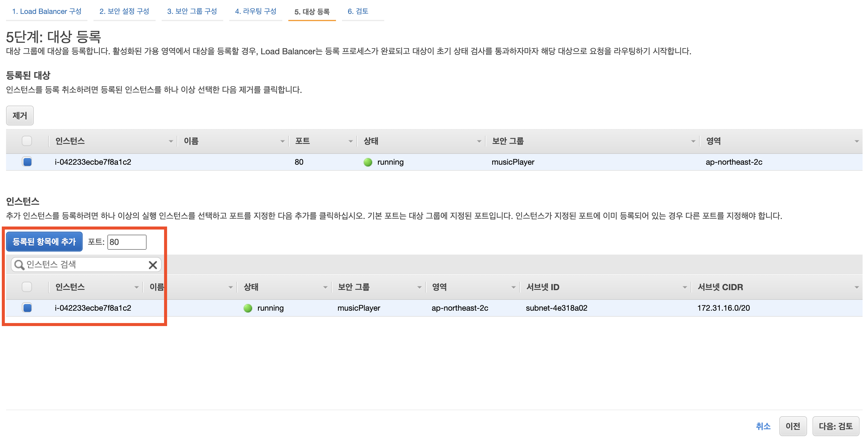Switch to 1. Load Balancer 구성 tab
The height and width of the screenshot is (447, 868).
[x=47, y=11]
